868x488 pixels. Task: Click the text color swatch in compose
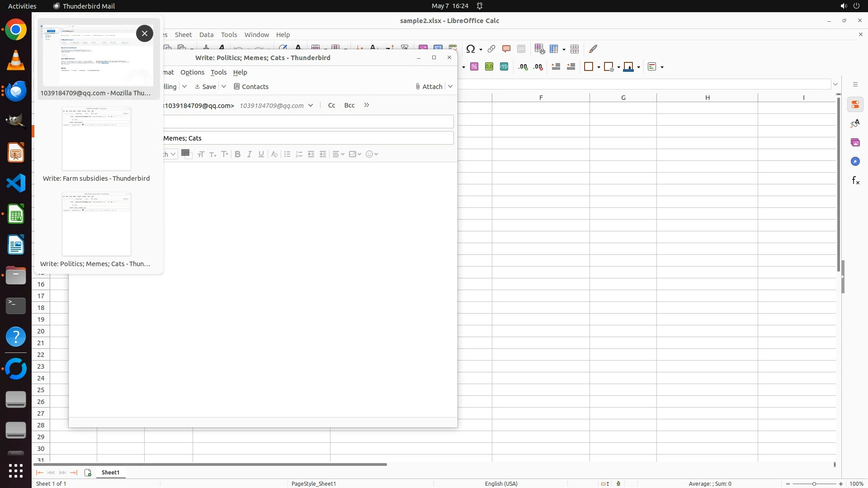[184, 153]
